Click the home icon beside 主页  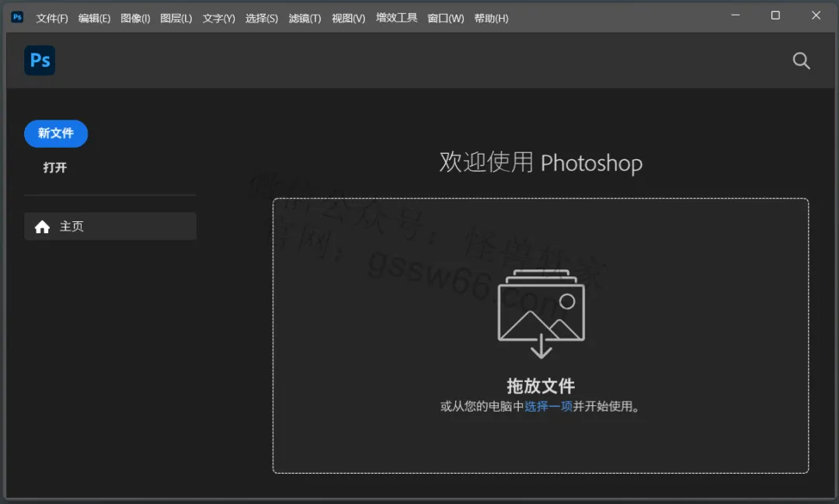pyautogui.click(x=42, y=227)
